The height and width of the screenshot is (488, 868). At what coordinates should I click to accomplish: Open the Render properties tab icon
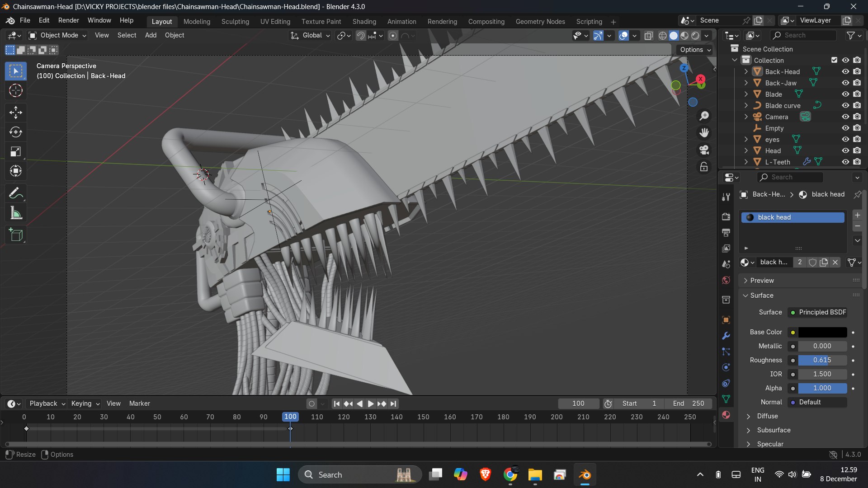(x=726, y=216)
